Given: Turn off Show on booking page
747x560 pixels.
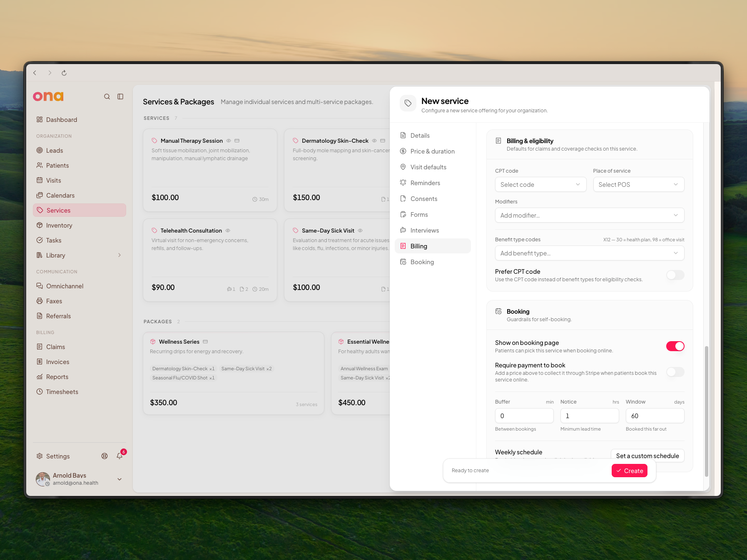Looking at the screenshot, I should 675,346.
